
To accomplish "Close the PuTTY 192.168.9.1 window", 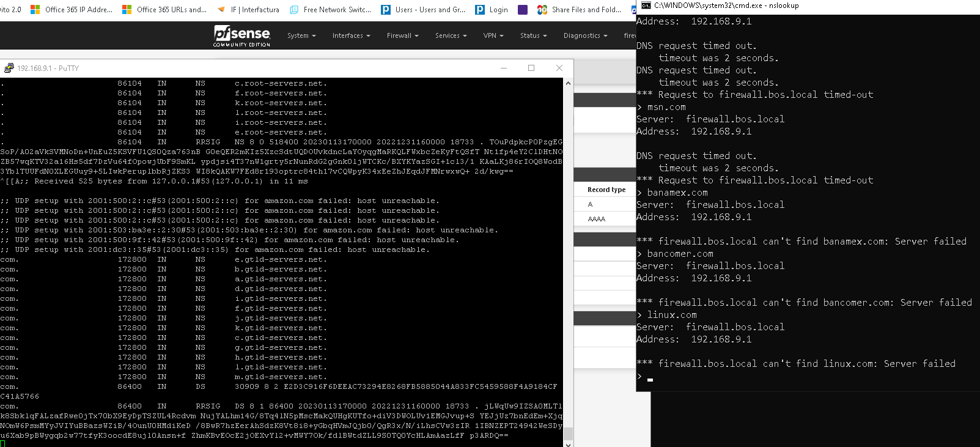I will (559, 68).
